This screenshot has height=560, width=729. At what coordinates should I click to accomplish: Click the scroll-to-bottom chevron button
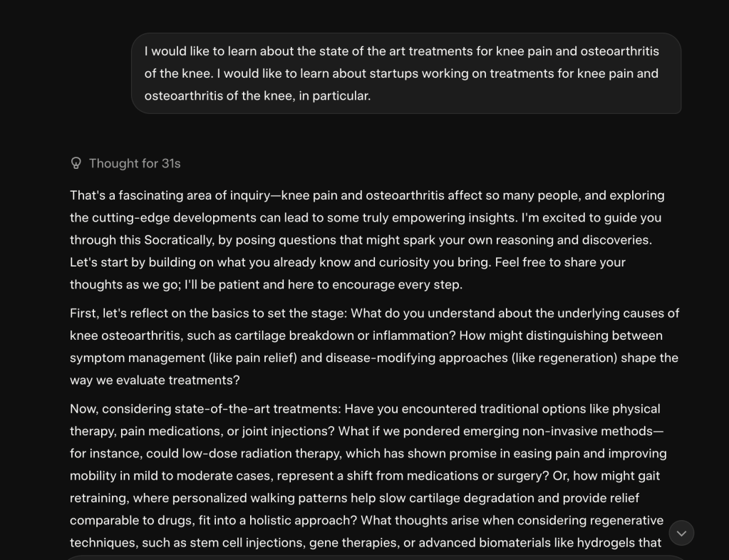[x=681, y=533]
